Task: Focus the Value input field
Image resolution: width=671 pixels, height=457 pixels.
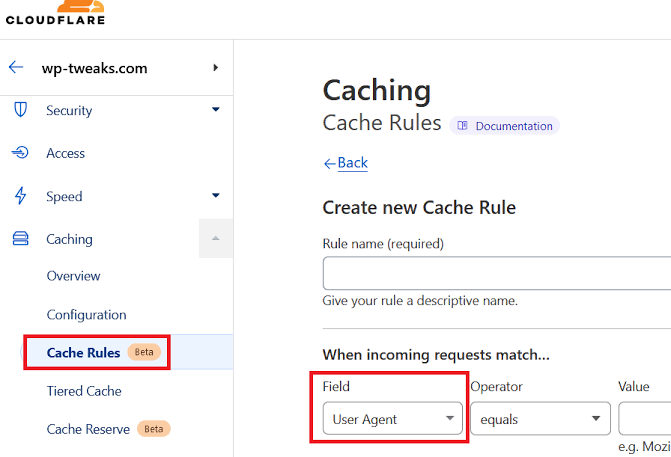Action: pos(644,418)
